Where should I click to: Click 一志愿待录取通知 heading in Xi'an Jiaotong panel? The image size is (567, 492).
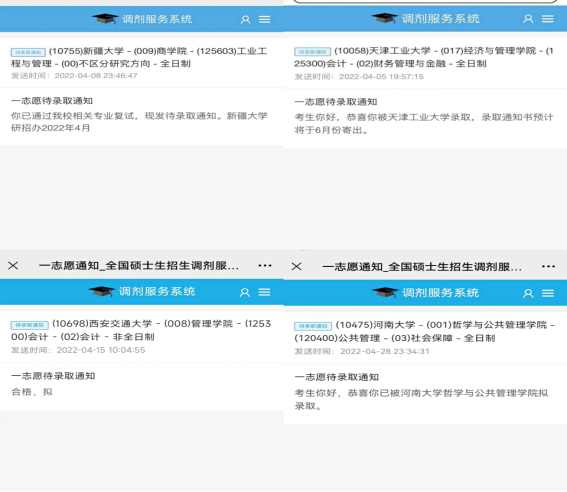[x=53, y=376]
